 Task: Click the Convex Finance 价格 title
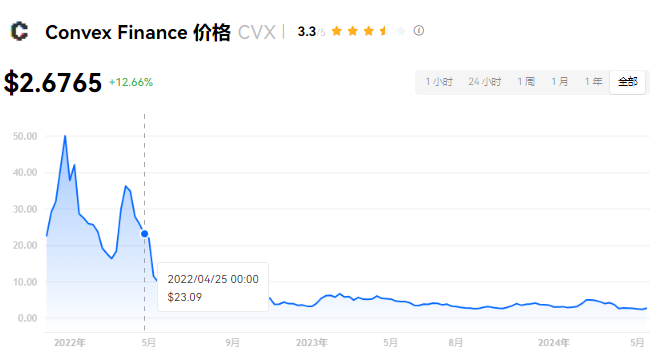138,32
